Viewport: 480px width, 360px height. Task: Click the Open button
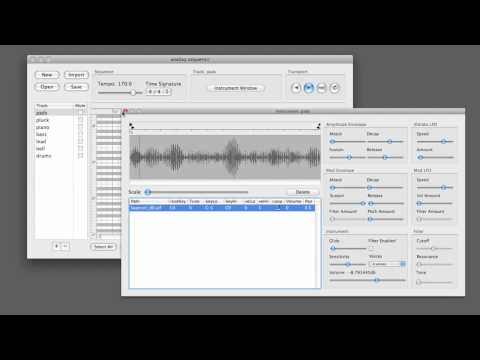click(x=47, y=87)
